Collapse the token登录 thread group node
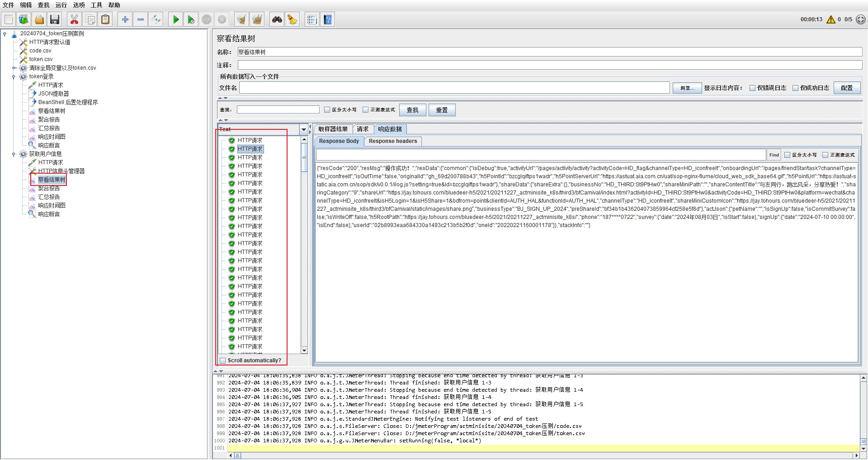 pos(14,77)
